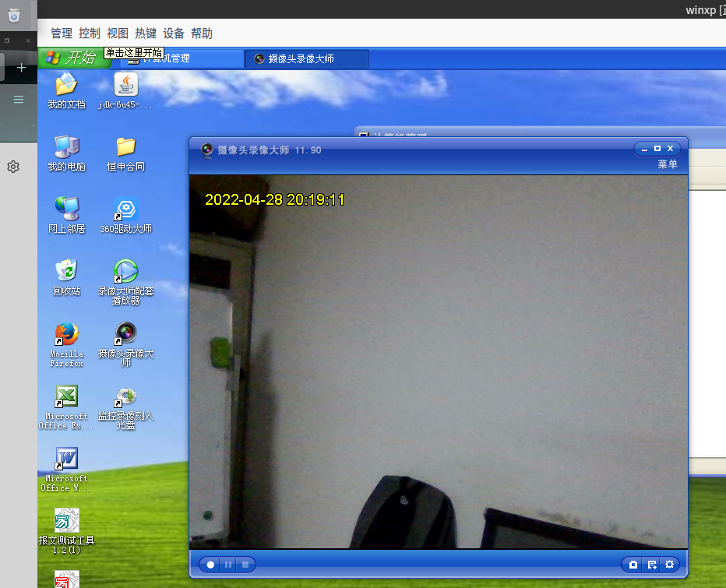
Task: Select the 回收站 recycle bin icon
Action: pos(67,278)
